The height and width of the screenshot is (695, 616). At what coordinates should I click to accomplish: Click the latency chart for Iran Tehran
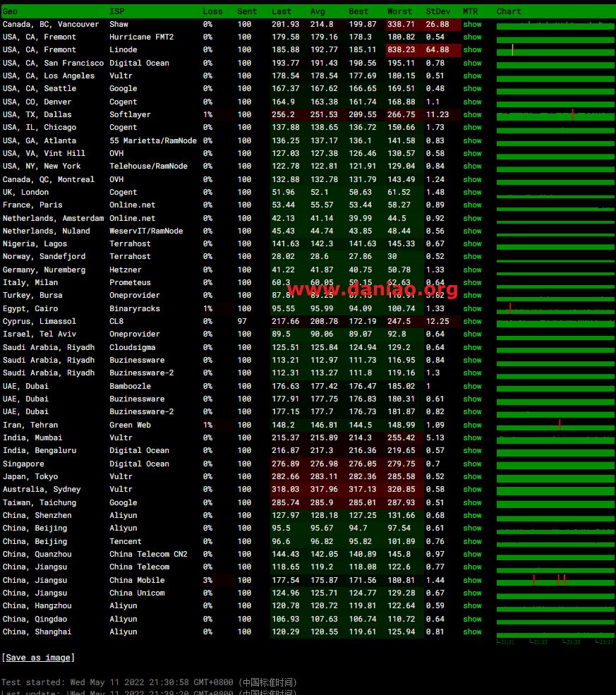555,425
